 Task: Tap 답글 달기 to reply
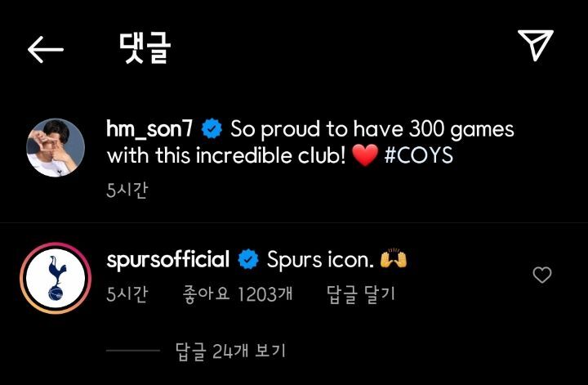(361, 293)
